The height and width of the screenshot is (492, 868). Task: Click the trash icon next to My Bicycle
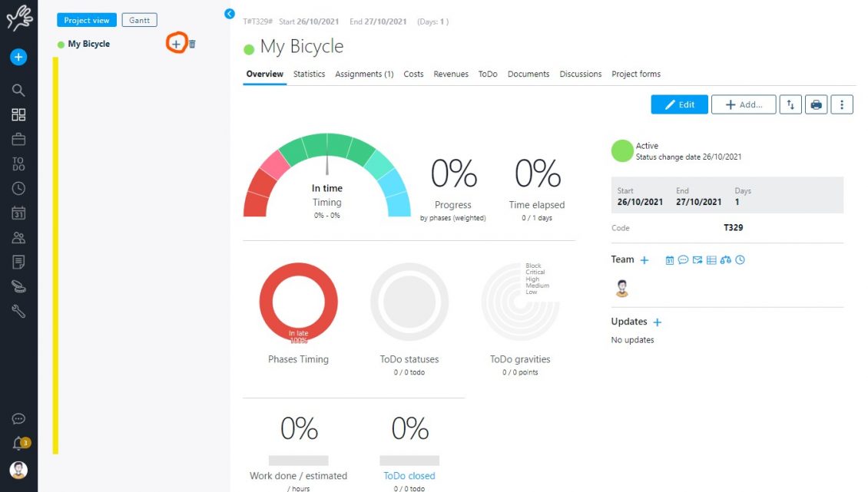[x=192, y=45]
